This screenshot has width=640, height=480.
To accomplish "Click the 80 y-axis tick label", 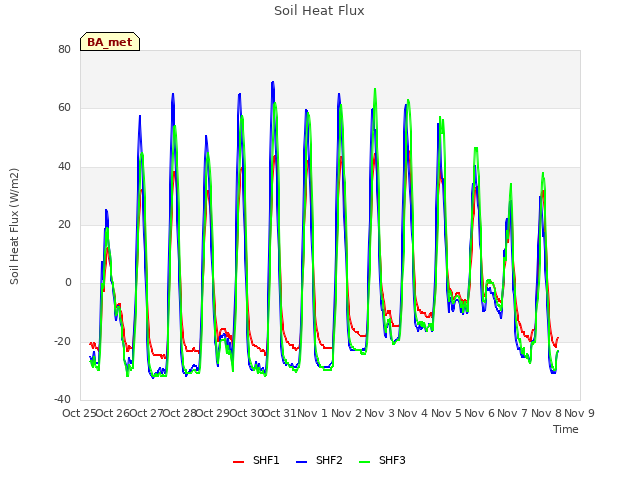I will coord(64,49).
